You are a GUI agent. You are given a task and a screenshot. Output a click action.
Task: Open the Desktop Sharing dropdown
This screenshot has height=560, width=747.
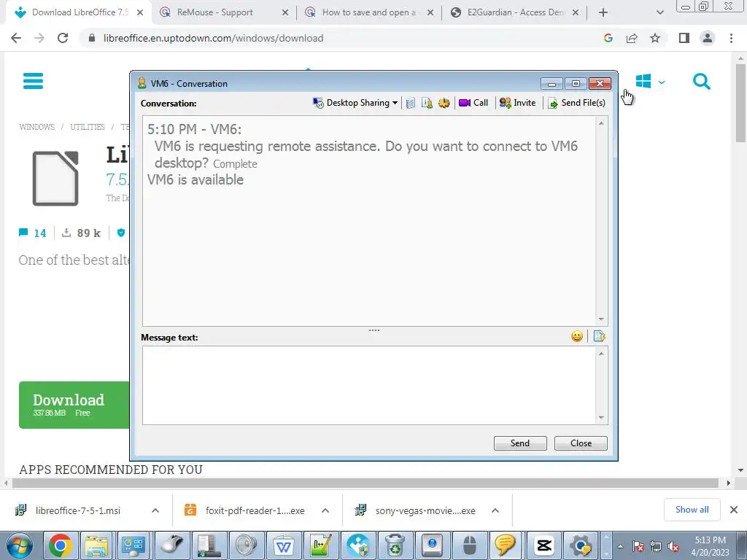click(355, 103)
